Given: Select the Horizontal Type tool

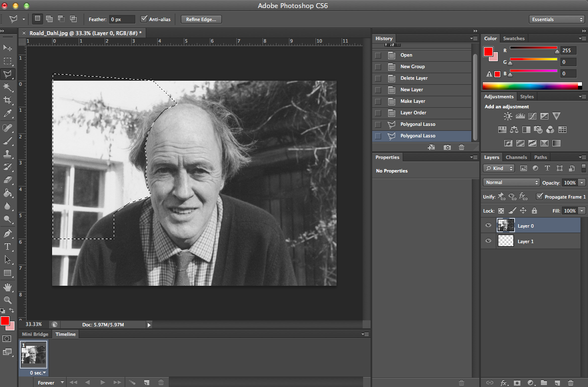Looking at the screenshot, I should (8, 247).
